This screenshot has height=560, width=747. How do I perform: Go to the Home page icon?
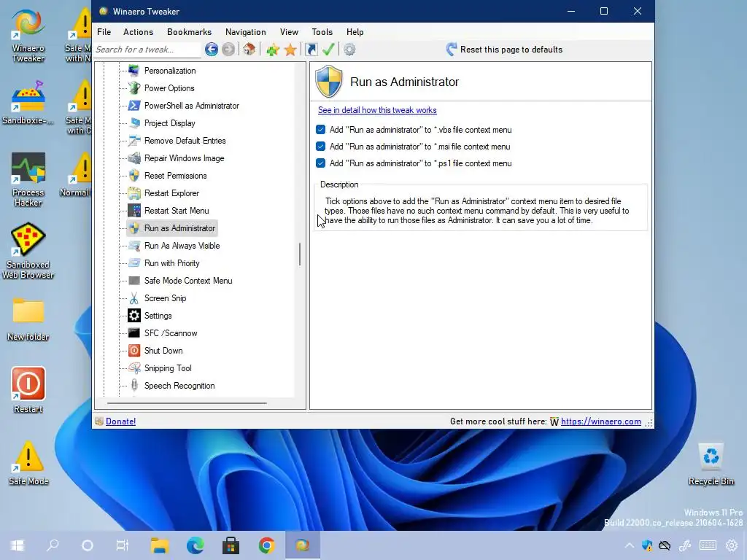tap(249, 50)
